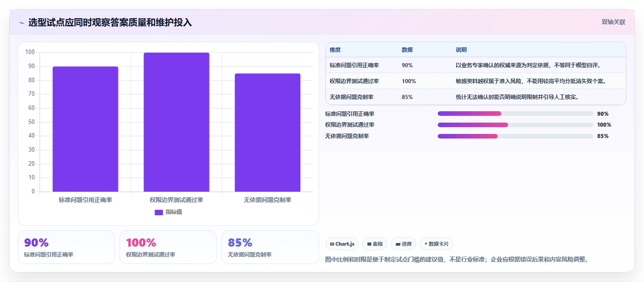644x282 pixels.
Task: Click the 0 tick on the y-axis
Action: click(33, 192)
